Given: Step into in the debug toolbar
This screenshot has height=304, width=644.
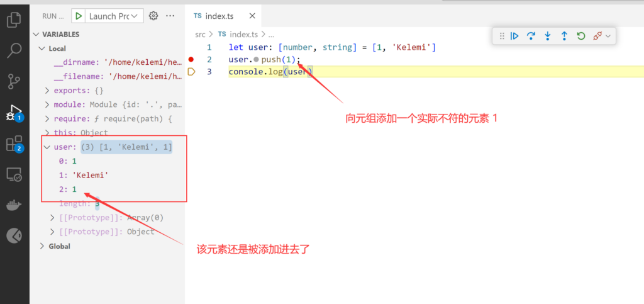Looking at the screenshot, I should (x=548, y=36).
